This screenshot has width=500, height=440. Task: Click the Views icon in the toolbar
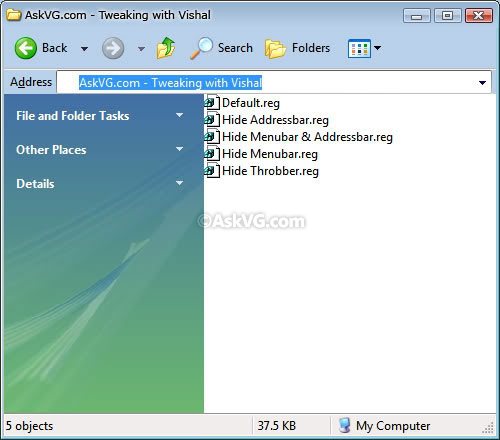[359, 48]
